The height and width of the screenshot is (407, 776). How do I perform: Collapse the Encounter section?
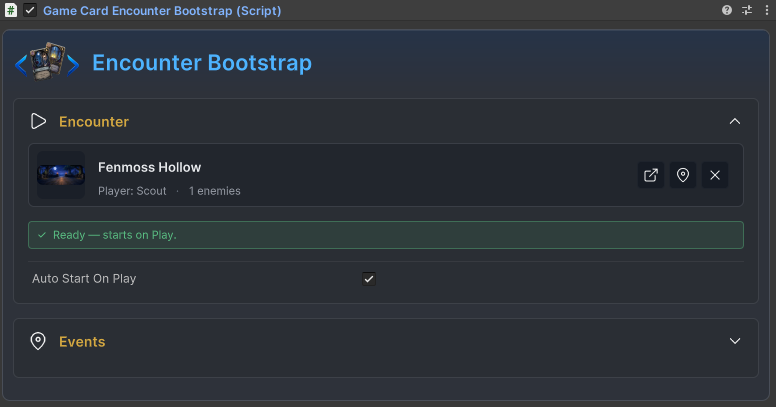(734, 121)
